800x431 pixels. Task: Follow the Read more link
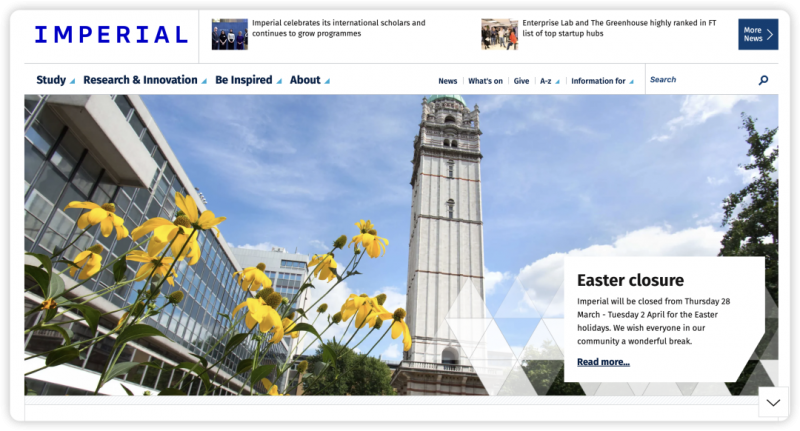pyautogui.click(x=603, y=362)
